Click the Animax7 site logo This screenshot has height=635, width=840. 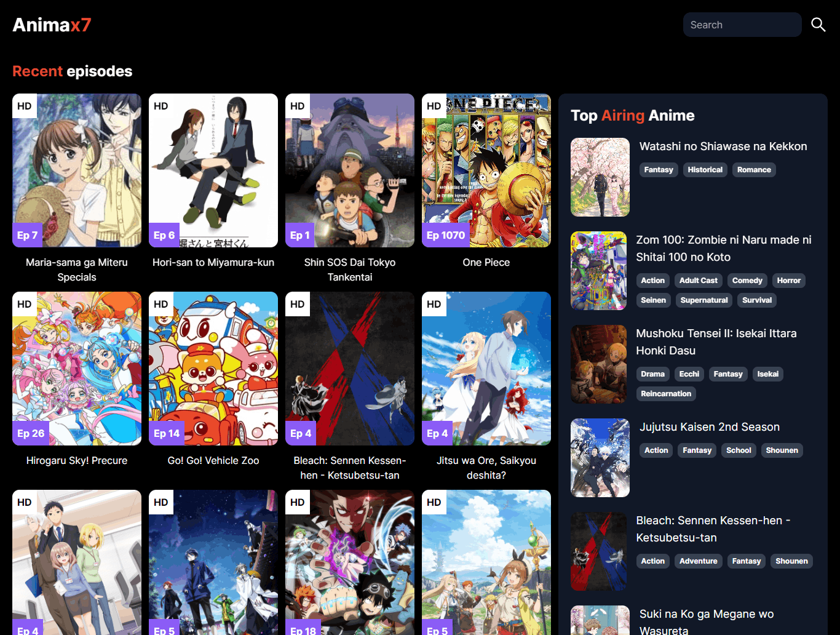coord(52,24)
